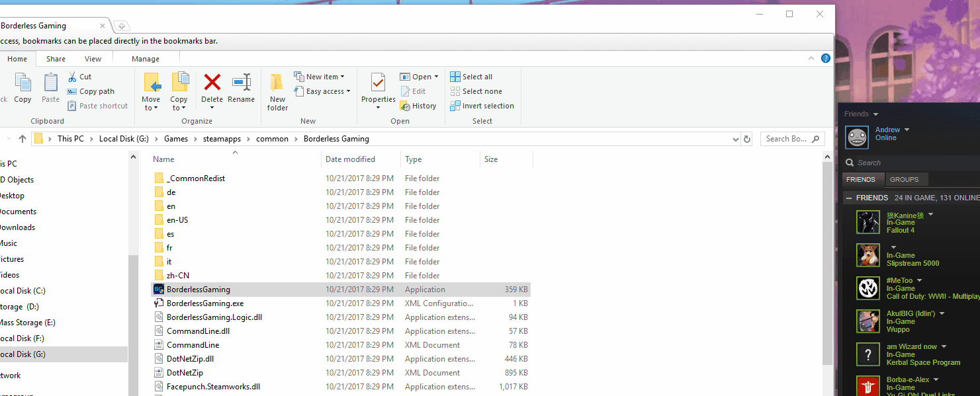Switch to the Share ribbon tab
980x396 pixels.
[x=56, y=59]
